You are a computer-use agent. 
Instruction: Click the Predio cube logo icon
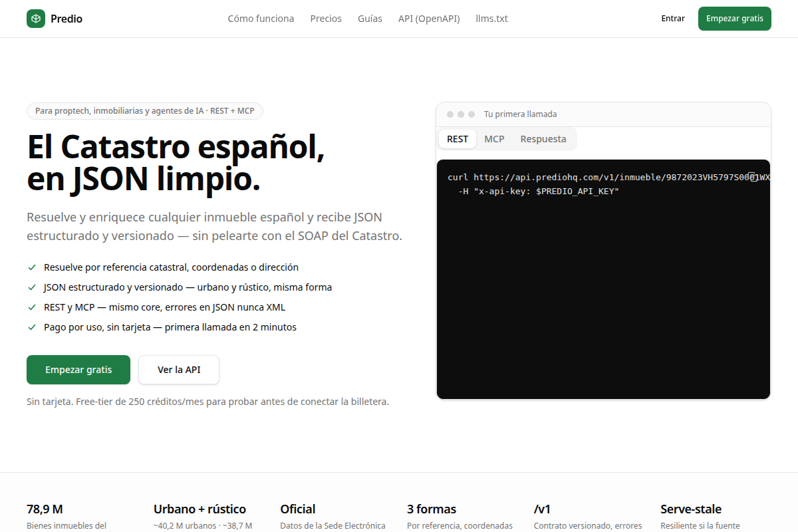[x=36, y=19]
